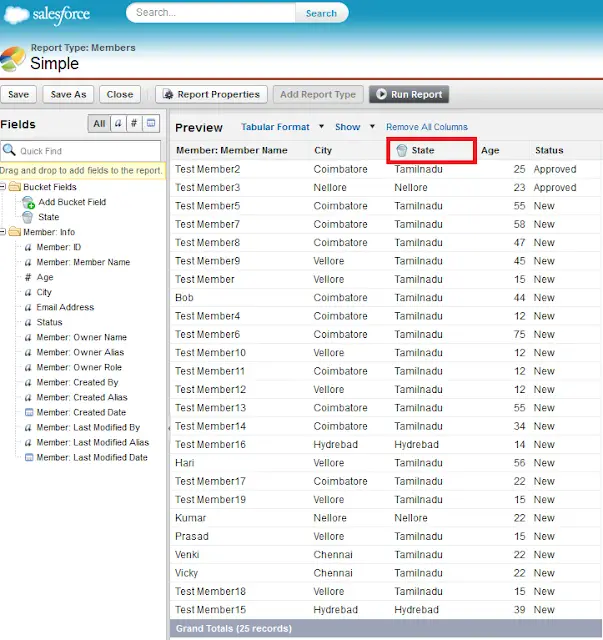
Task: Click the Member: Info folder icon
Action: pyautogui.click(x=15, y=232)
